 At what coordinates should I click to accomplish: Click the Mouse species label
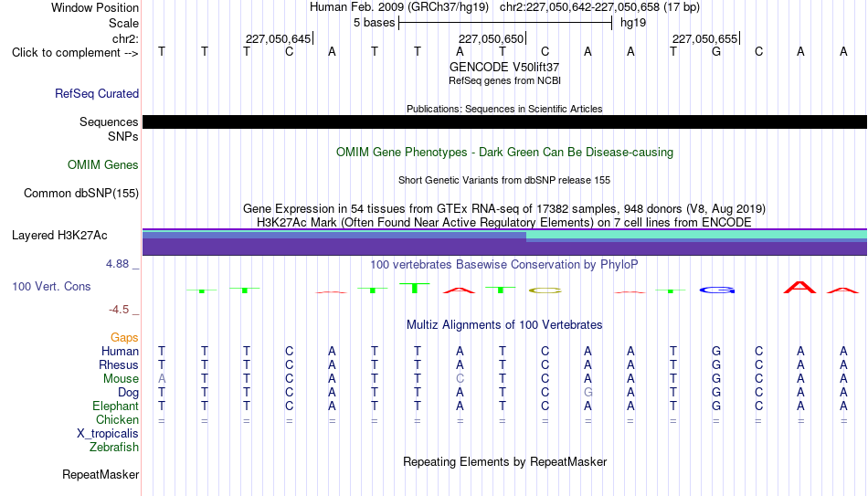(121, 379)
